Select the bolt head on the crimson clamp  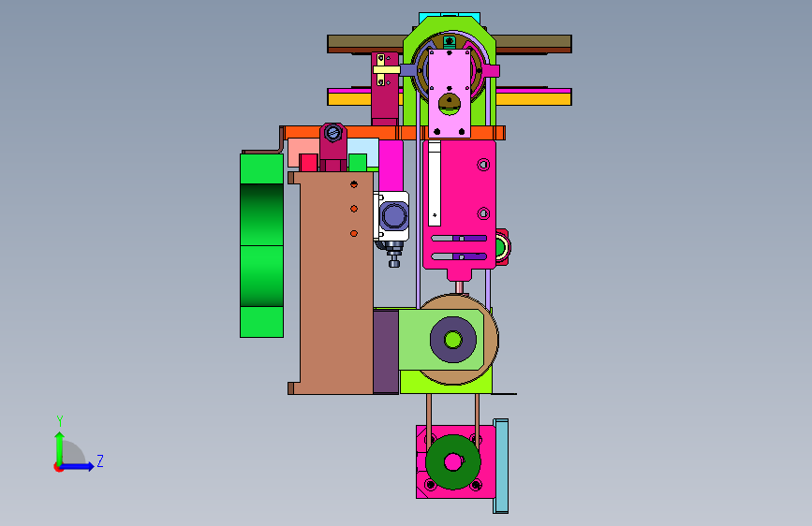coord(333,133)
